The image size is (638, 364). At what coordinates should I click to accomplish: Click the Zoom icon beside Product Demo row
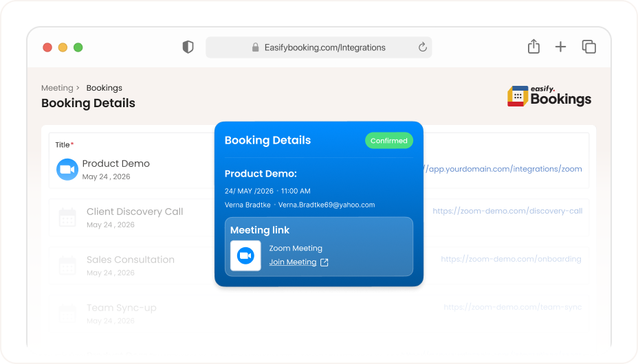click(67, 170)
